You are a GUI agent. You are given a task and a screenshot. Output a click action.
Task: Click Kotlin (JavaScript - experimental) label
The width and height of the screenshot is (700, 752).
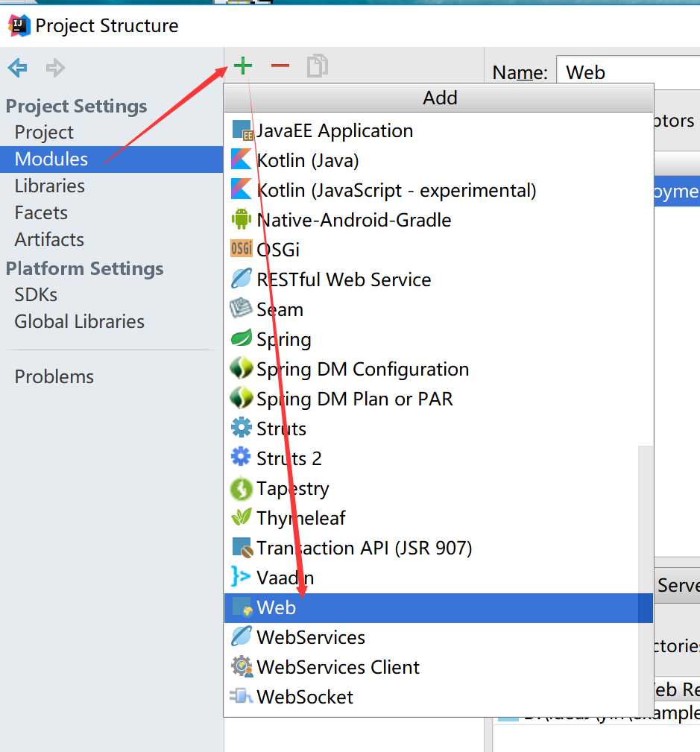(x=397, y=190)
